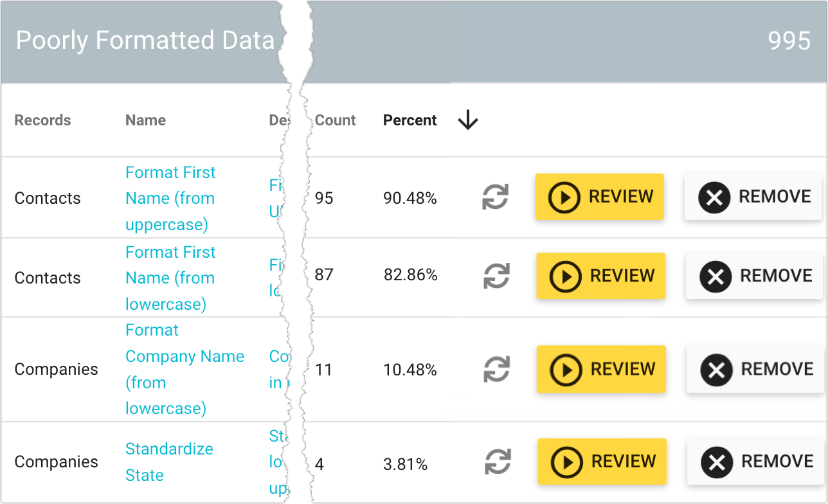
Task: Review the Format First Name (from lowercase) records
Action: click(x=600, y=276)
